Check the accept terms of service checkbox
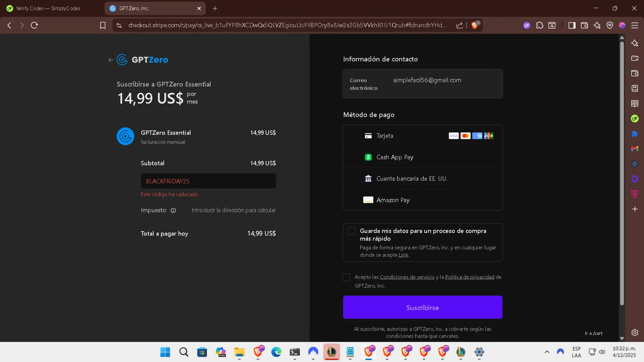 click(x=346, y=277)
